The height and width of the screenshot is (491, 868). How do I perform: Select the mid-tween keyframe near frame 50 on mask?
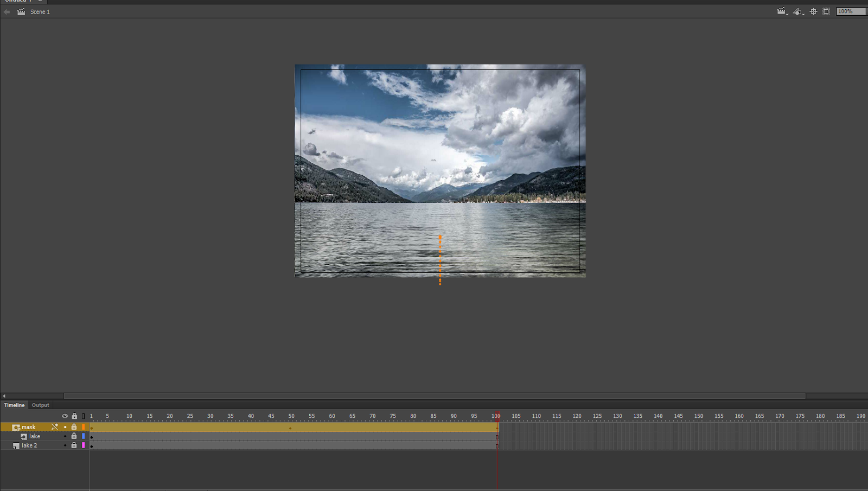coord(290,428)
